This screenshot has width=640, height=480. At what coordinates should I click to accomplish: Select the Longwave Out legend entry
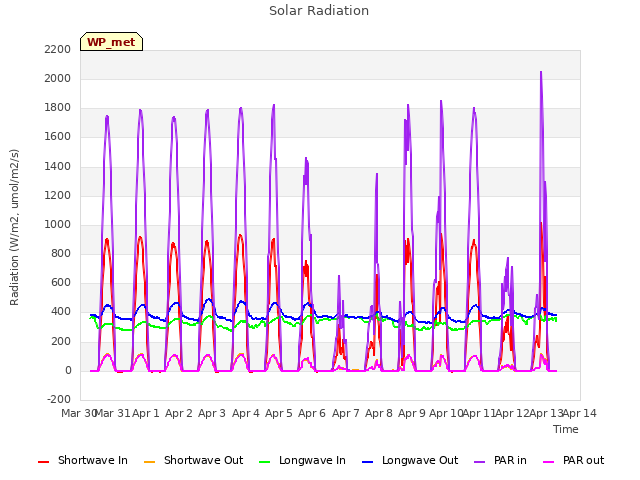pos(410,460)
